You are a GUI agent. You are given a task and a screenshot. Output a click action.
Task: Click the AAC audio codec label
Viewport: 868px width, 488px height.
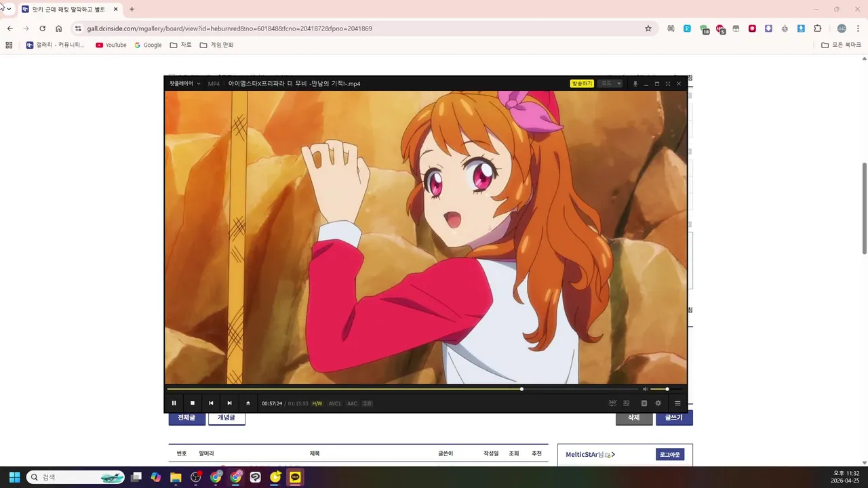[352, 403]
